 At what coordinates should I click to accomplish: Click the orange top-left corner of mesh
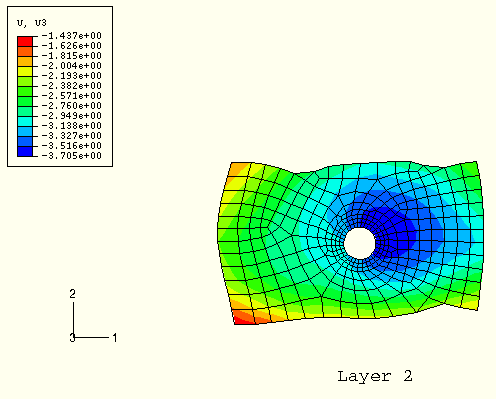[239, 169]
